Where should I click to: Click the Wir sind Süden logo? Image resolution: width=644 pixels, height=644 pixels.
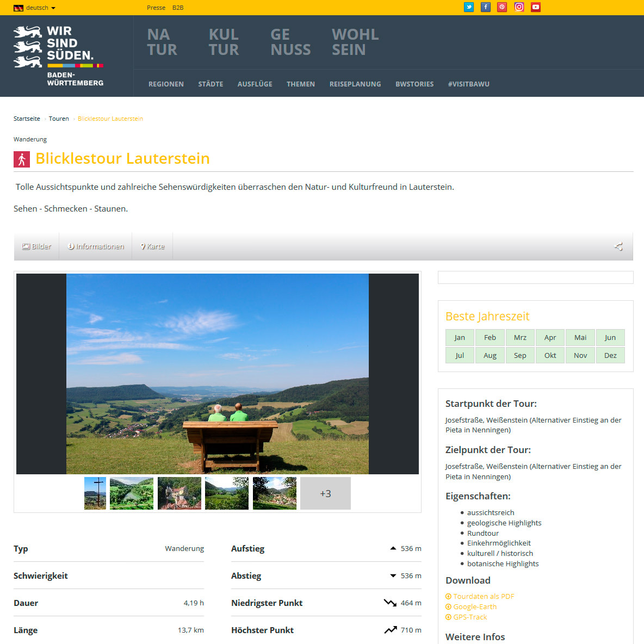point(59,55)
